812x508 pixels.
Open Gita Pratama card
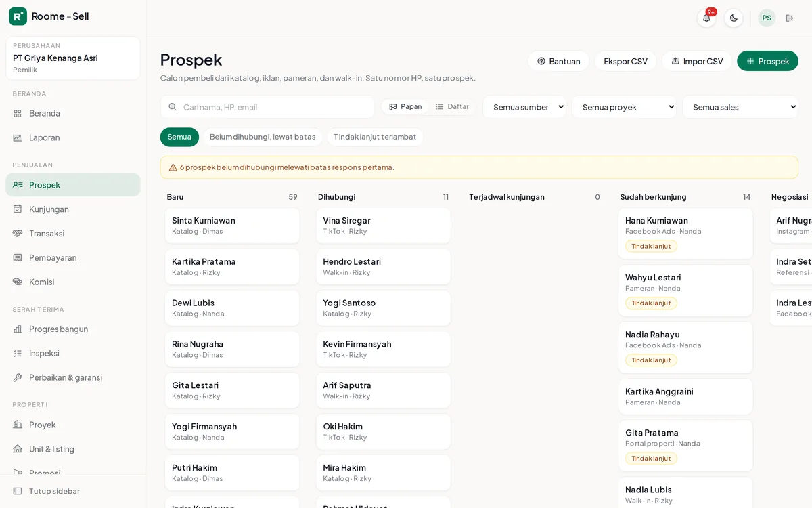pos(685,446)
